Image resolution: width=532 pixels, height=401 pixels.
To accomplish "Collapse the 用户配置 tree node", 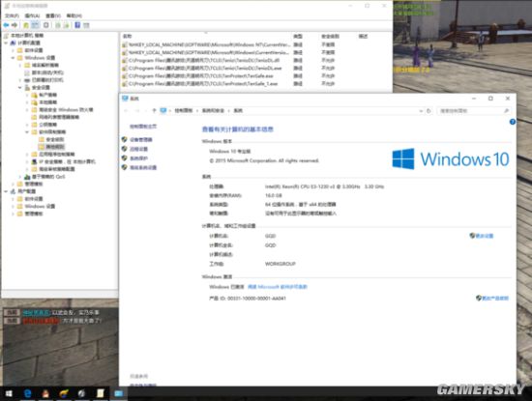I will [x=6, y=191].
